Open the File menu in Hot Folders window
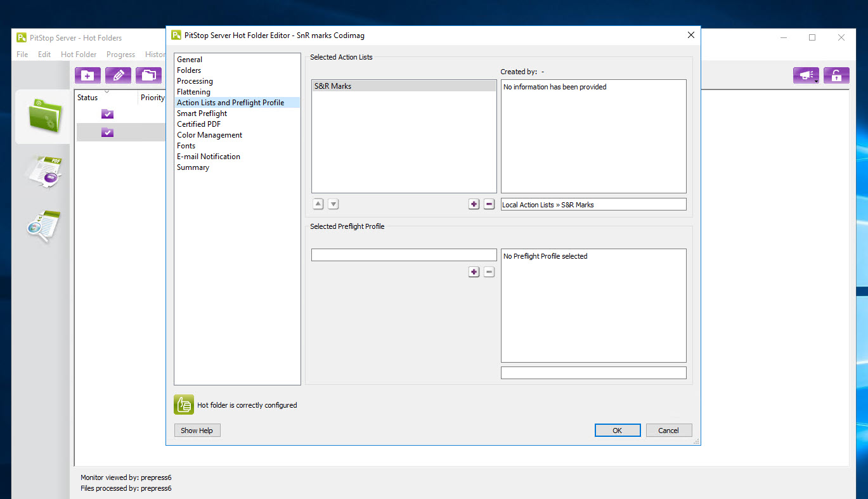 [22, 55]
